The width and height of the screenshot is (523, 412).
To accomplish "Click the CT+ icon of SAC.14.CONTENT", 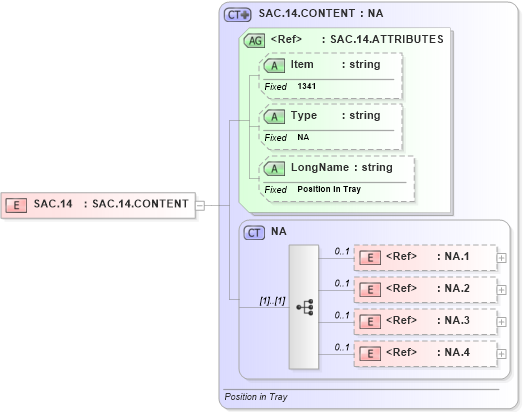I will pos(237,15).
